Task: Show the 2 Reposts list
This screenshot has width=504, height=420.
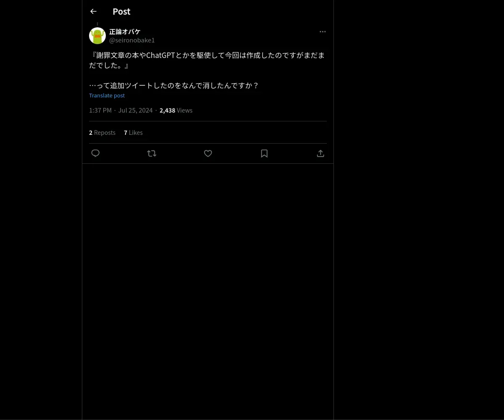Action: (x=102, y=132)
